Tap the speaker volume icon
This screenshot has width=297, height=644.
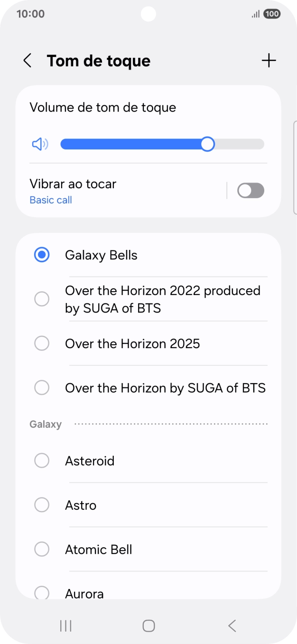click(40, 144)
